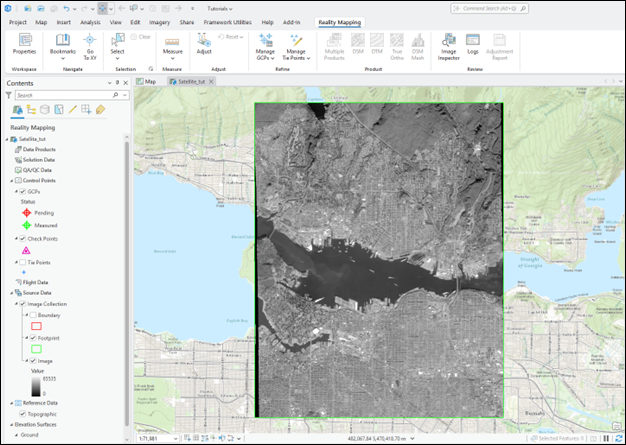
Task: Uncheck the GCPs layer checkbox
Action: coord(23,191)
